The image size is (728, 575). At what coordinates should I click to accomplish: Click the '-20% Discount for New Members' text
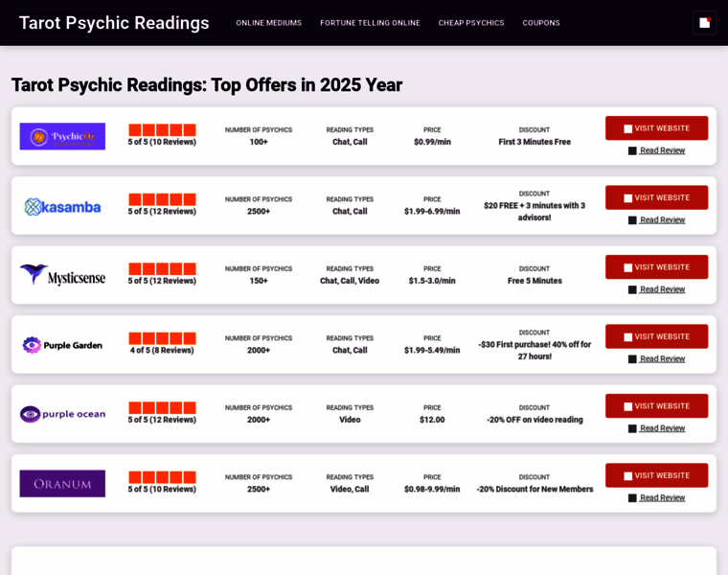click(535, 489)
